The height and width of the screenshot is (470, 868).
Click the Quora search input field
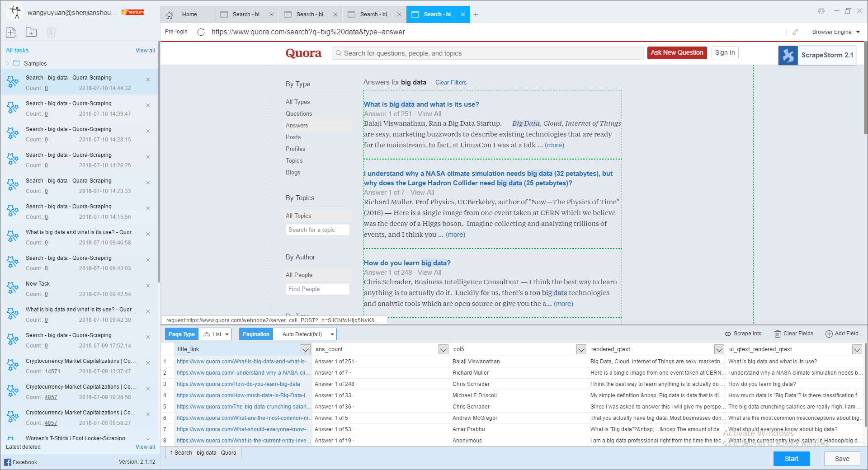487,53
